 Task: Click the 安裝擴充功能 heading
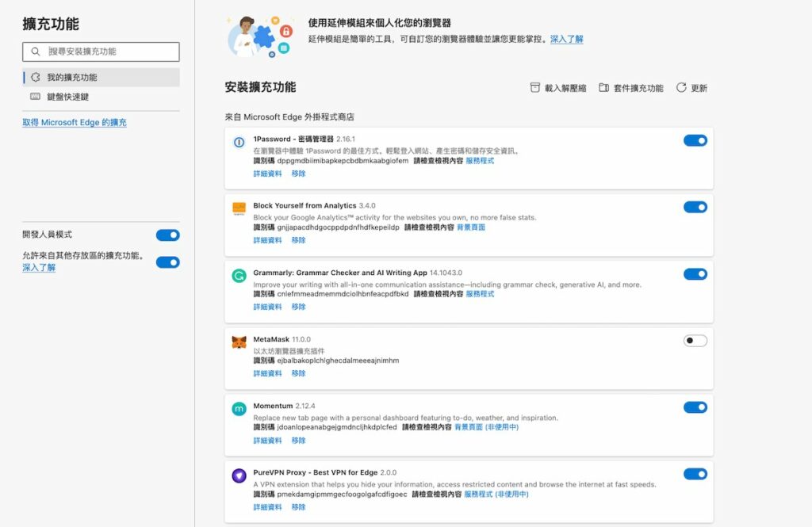pyautogui.click(x=260, y=87)
